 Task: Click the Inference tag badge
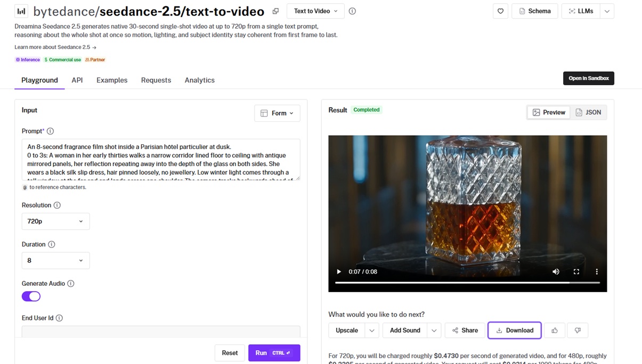[x=28, y=60]
